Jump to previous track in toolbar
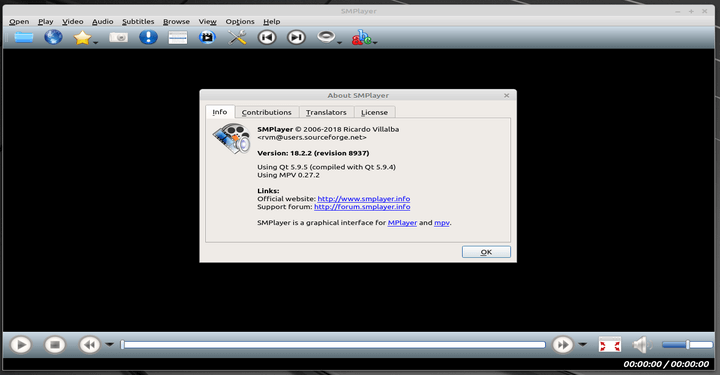 [x=267, y=37]
